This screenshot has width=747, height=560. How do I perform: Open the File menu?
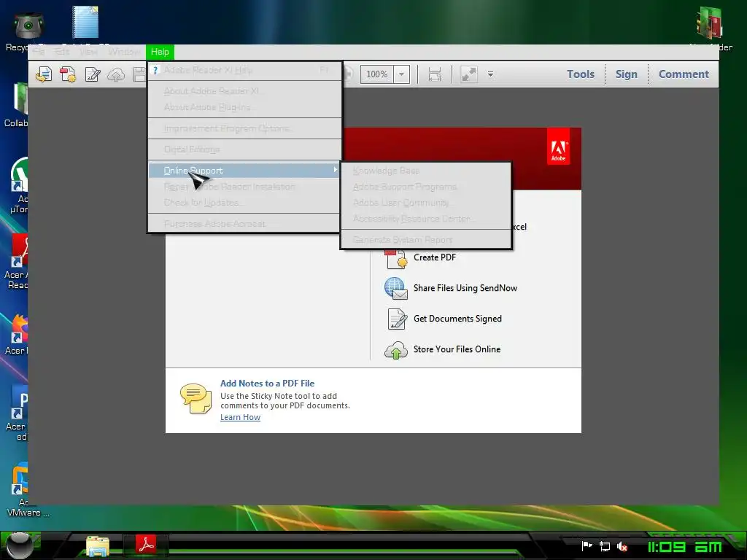[x=39, y=52]
